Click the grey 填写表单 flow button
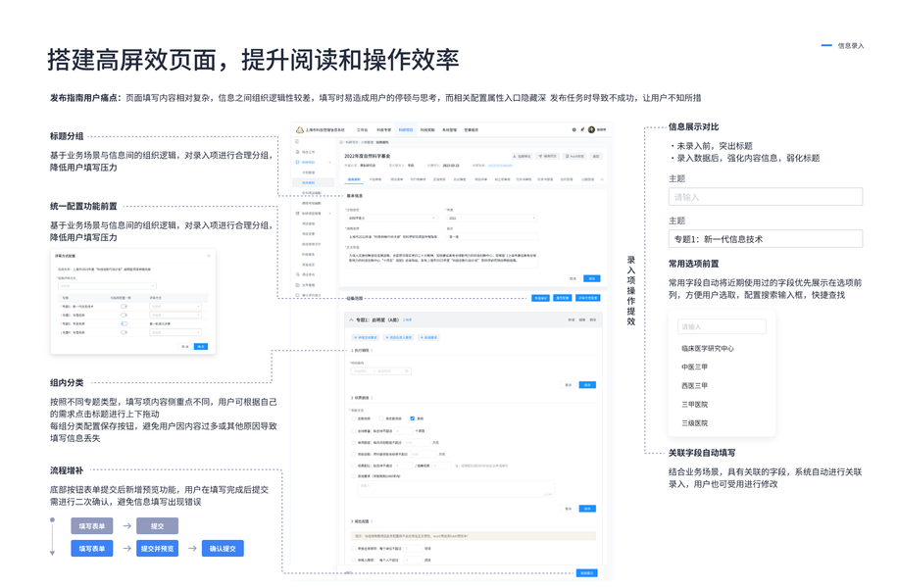 (92, 525)
